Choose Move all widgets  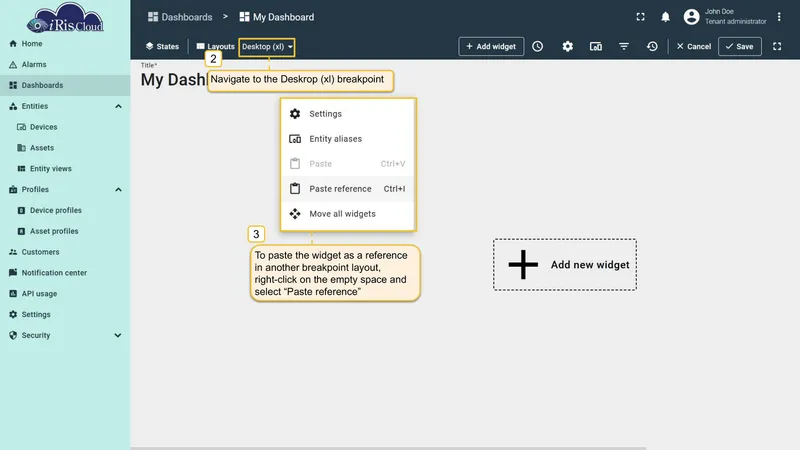(x=348, y=214)
